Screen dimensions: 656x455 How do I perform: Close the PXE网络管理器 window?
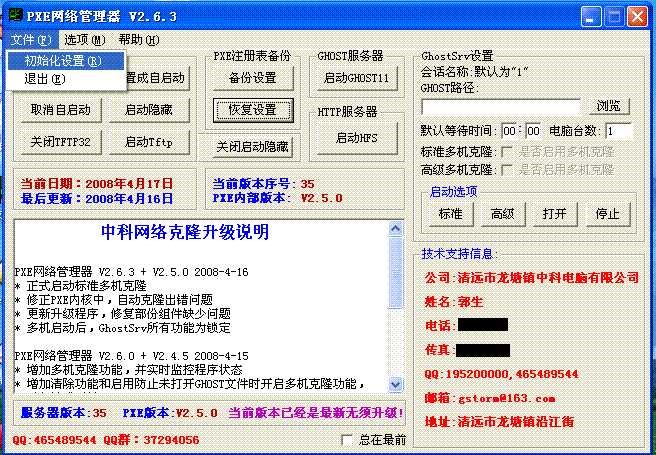point(638,17)
